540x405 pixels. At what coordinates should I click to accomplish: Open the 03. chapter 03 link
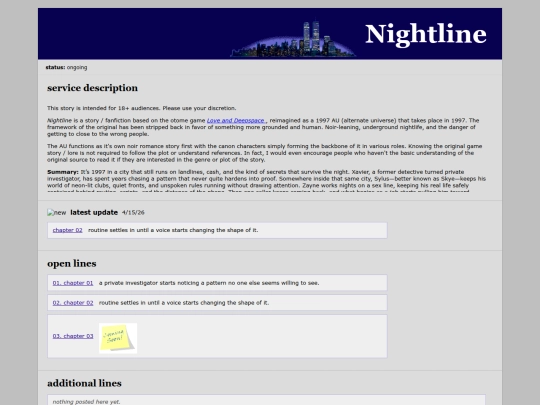coord(73,336)
